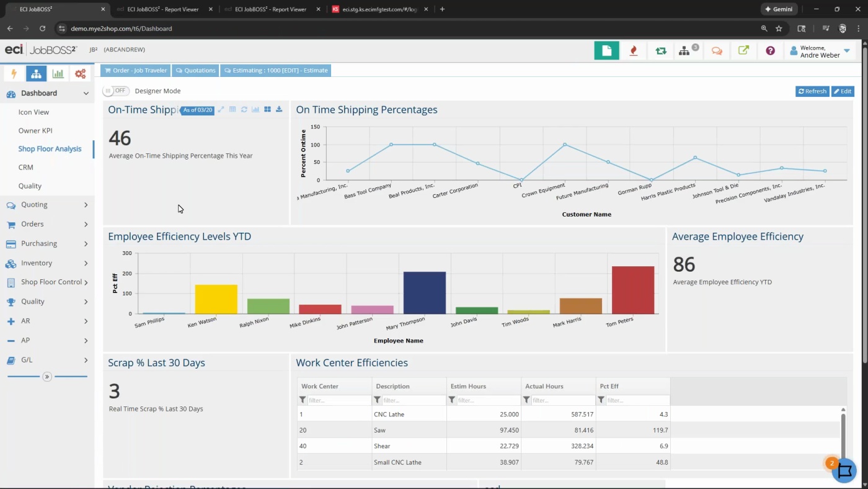The width and height of the screenshot is (868, 489).
Task: Click the purple help question mark icon
Action: pos(770,51)
